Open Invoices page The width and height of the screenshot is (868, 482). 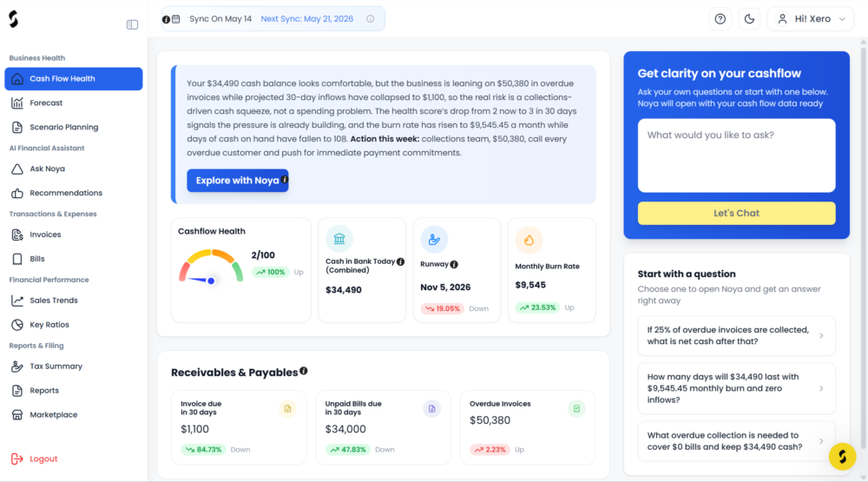point(74,234)
